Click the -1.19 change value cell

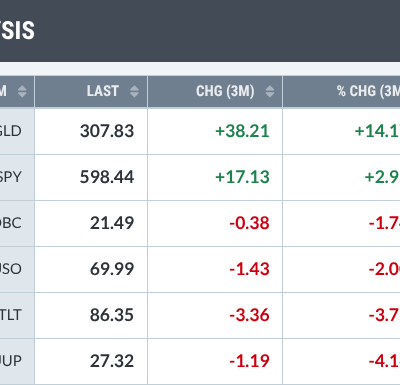click(x=215, y=361)
